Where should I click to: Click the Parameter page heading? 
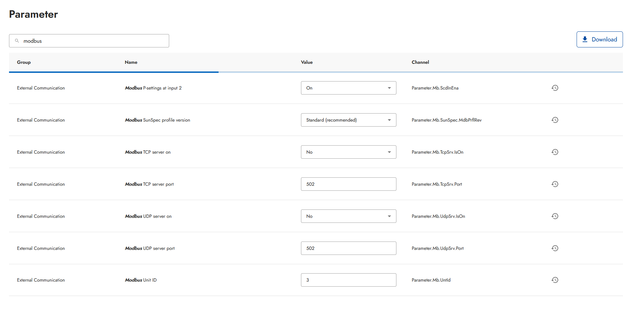(x=33, y=14)
